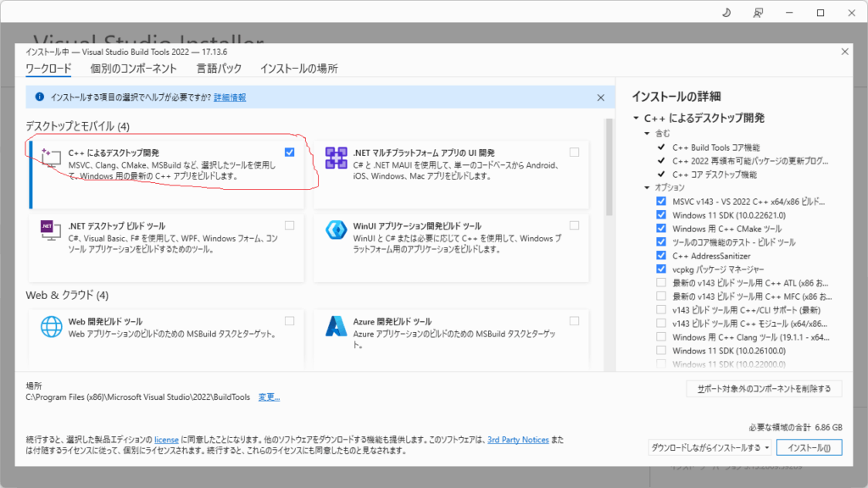868x488 pixels.
Task: Click the Azure 開発ビルド ツール icon
Action: [336, 326]
